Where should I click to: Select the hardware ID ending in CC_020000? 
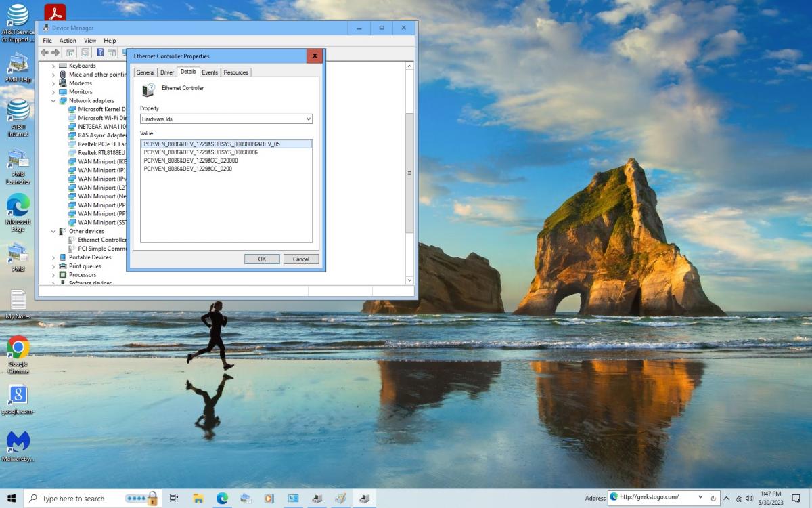[191, 161]
